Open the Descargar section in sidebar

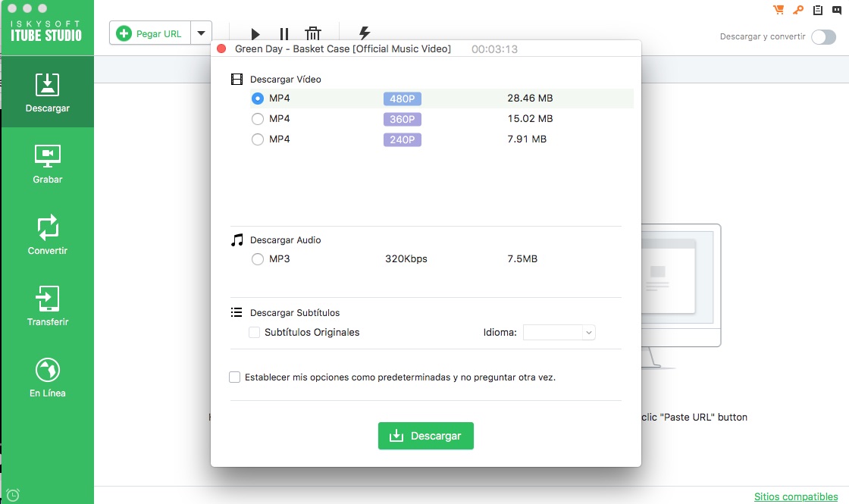(x=47, y=92)
